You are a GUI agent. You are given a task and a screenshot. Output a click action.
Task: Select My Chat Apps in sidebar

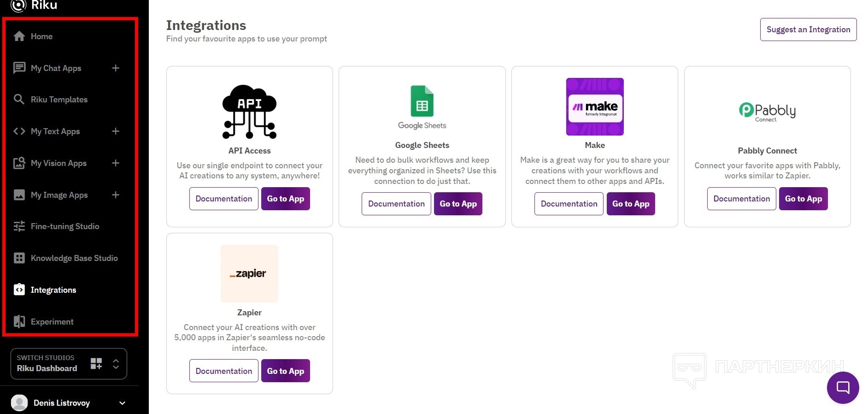56,68
